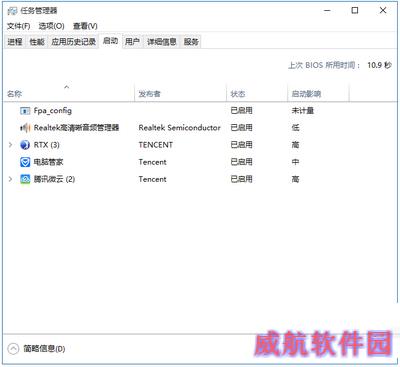Click the Task Manager title bar icon

click(x=12, y=11)
